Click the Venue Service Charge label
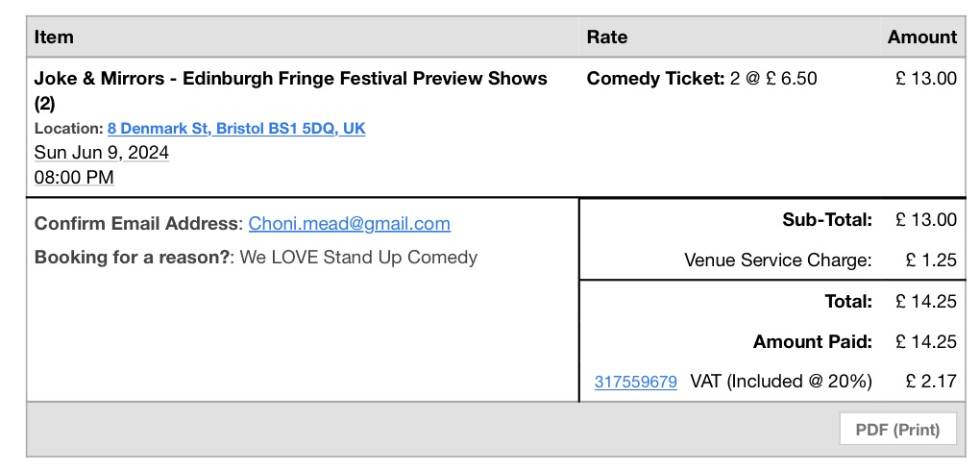The height and width of the screenshot is (471, 980). (x=777, y=260)
